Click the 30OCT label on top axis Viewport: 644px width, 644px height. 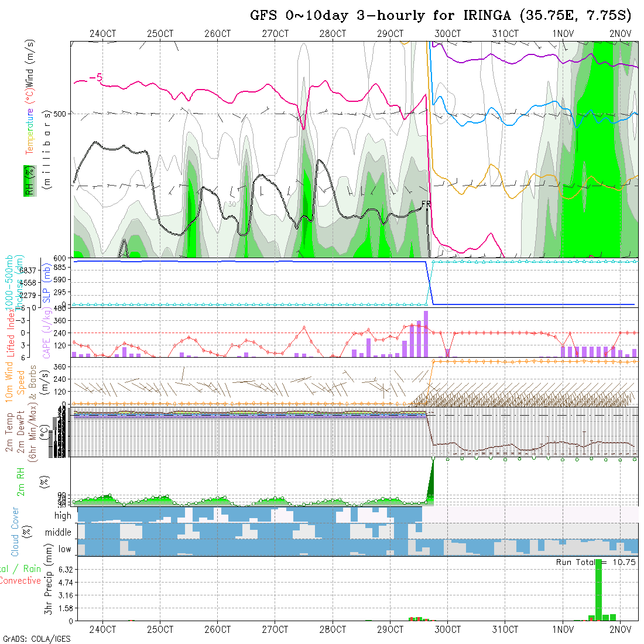(x=447, y=33)
